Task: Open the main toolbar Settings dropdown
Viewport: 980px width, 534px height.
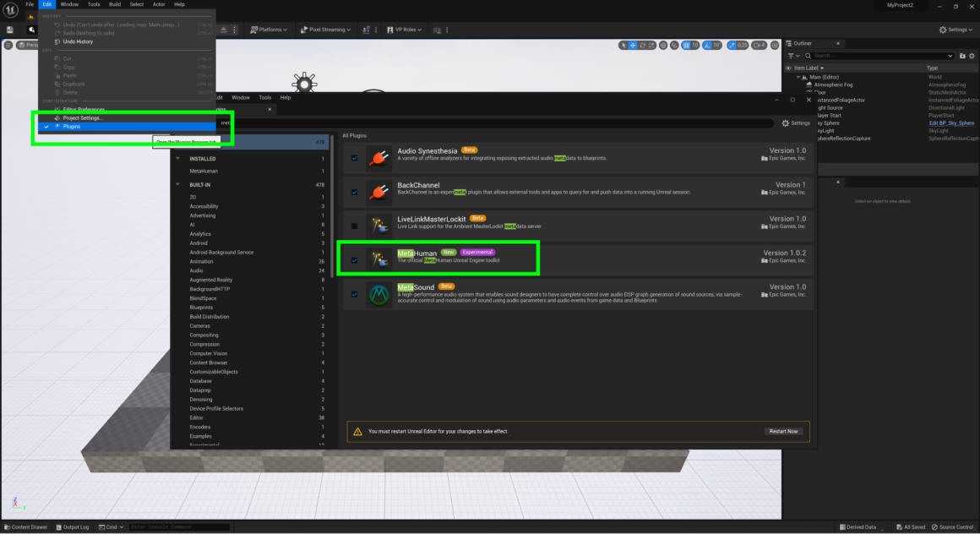Action: [x=955, y=30]
